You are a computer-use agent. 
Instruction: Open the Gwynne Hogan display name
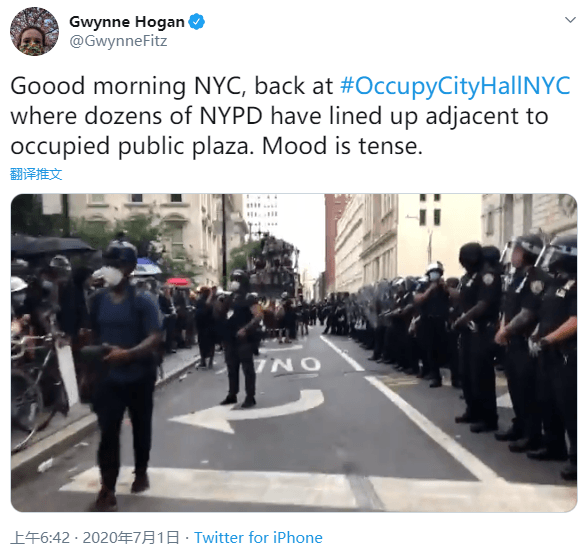coord(127,22)
